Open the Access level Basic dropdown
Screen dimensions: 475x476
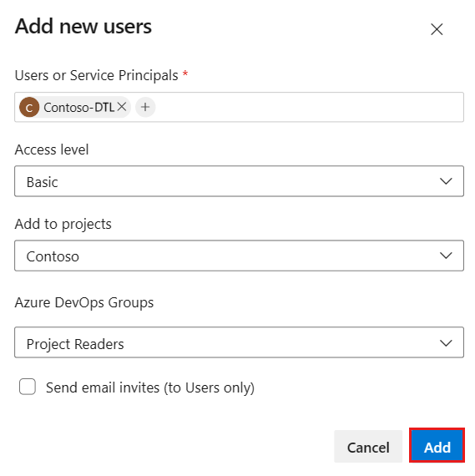click(x=239, y=181)
